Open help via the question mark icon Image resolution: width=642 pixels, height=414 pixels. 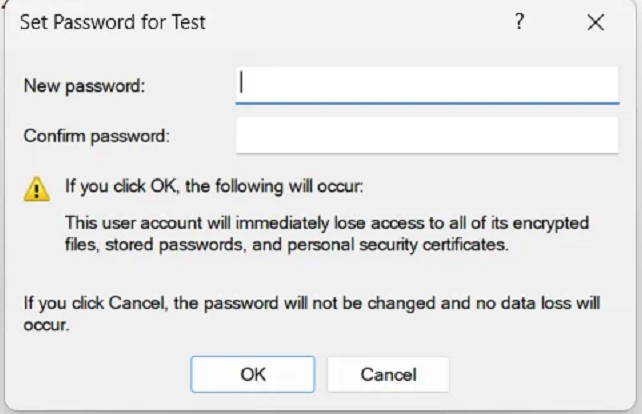[x=519, y=22]
